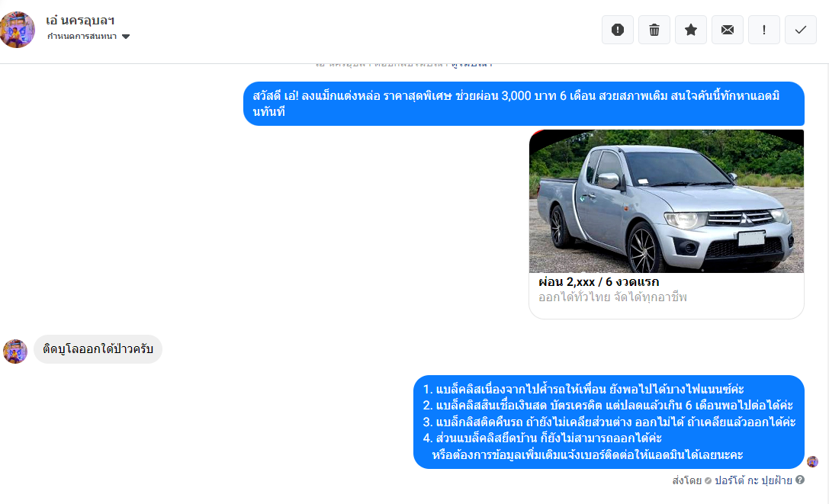Mark conversation done with checkmark button

click(x=801, y=30)
